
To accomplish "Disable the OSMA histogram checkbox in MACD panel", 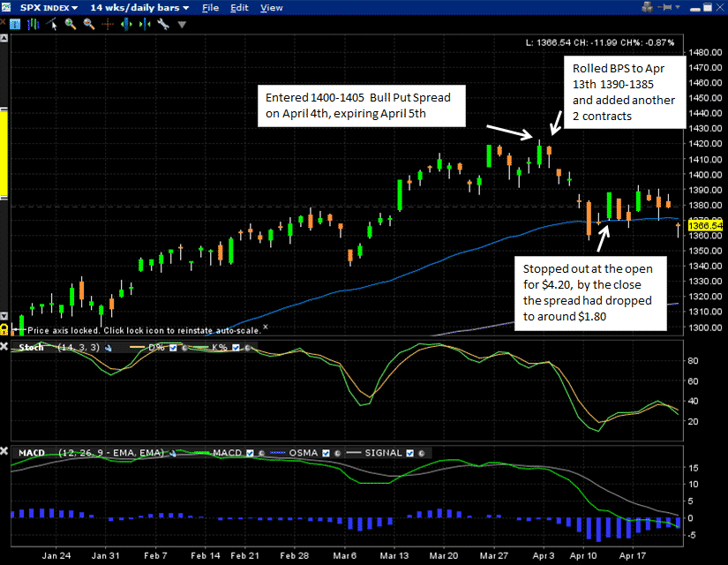I will point(325,452).
